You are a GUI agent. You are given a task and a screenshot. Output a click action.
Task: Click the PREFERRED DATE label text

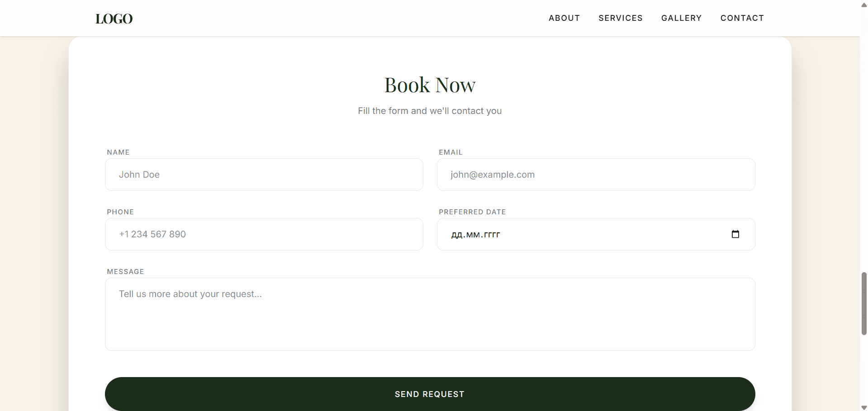(x=472, y=212)
